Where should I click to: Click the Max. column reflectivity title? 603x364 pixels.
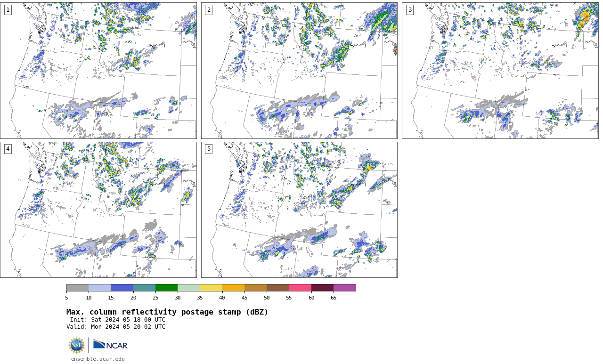[x=167, y=312]
